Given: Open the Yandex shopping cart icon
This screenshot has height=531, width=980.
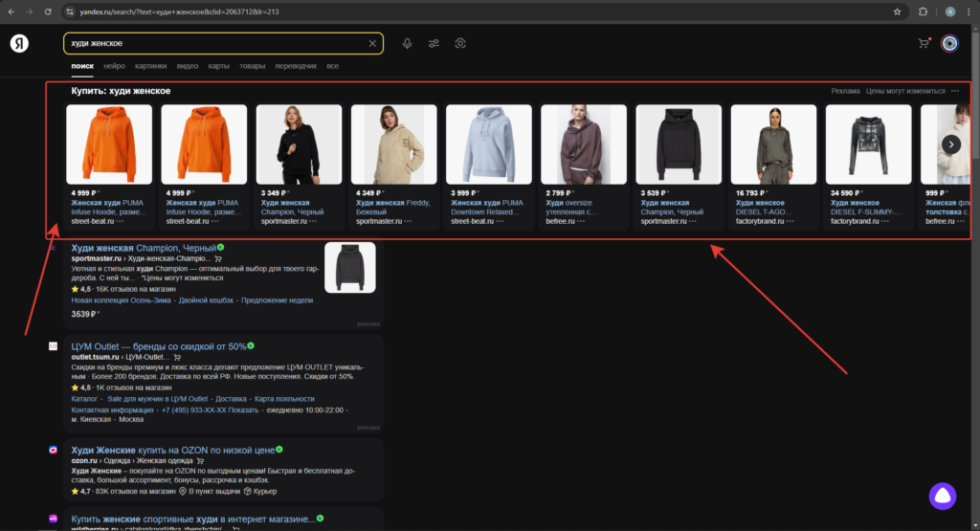Looking at the screenshot, I should tap(924, 43).
